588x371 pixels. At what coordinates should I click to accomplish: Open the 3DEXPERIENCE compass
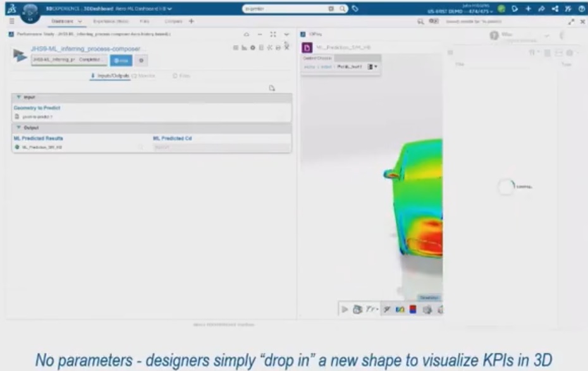pos(30,11)
